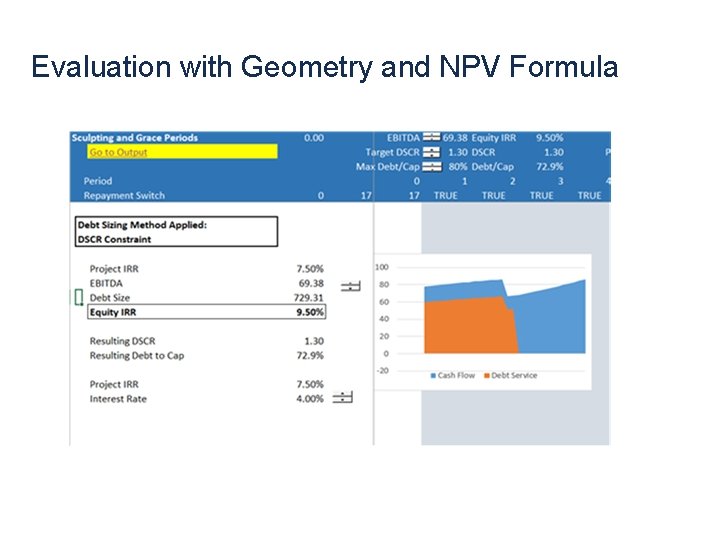Click the DSCR Constraint text
The image size is (720, 540).
tap(114, 239)
